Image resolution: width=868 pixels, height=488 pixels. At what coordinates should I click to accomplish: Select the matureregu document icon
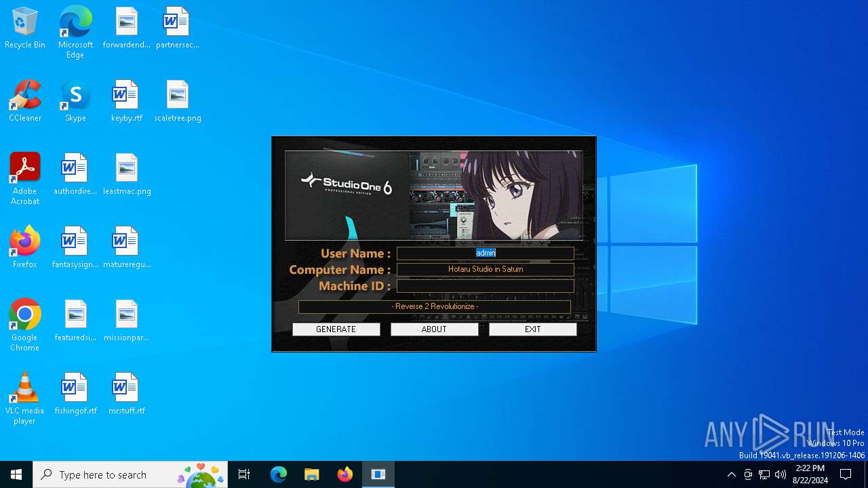tap(127, 248)
